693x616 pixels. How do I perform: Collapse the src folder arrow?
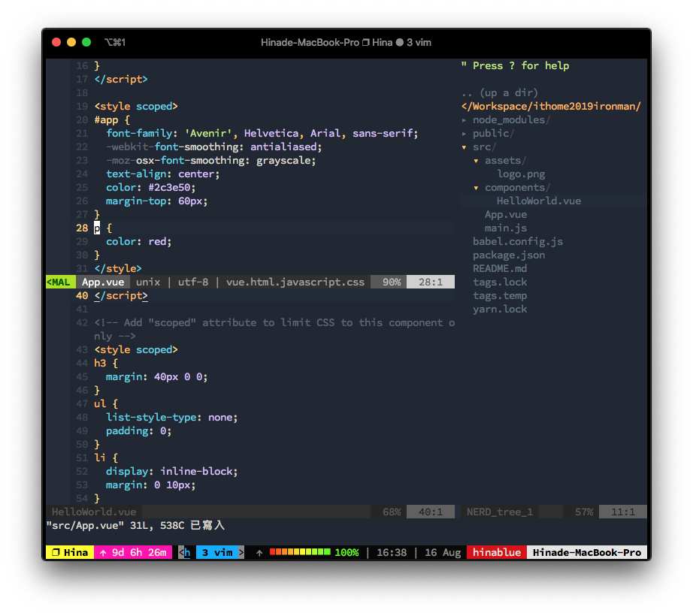coord(464,147)
